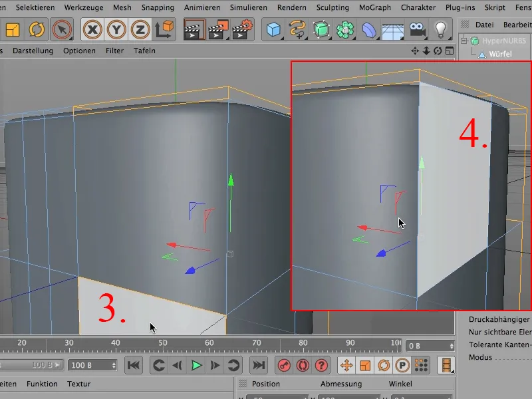Collapse the HyperNURBS object tree
This screenshot has width=532, height=399.
(464, 41)
